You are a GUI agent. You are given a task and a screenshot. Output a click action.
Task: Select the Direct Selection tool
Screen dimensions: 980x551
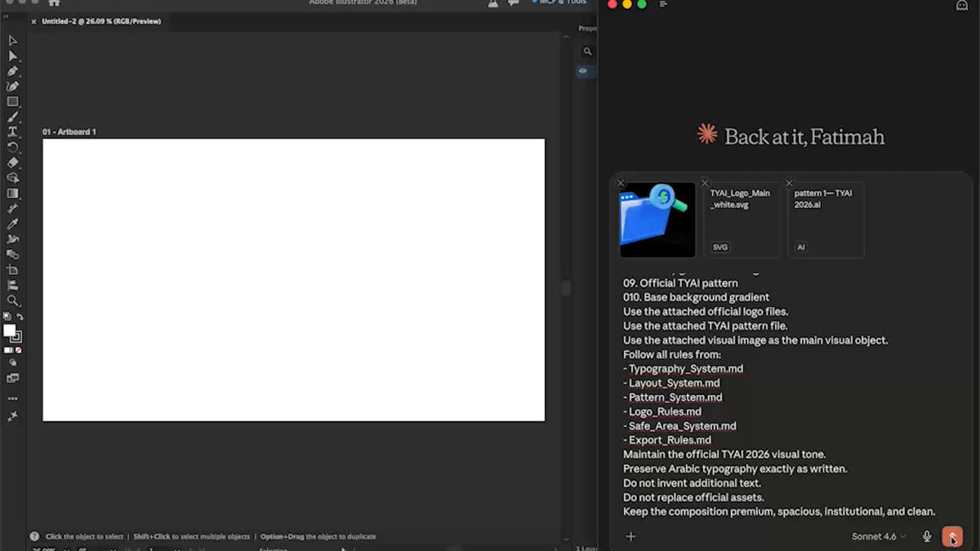click(x=12, y=56)
